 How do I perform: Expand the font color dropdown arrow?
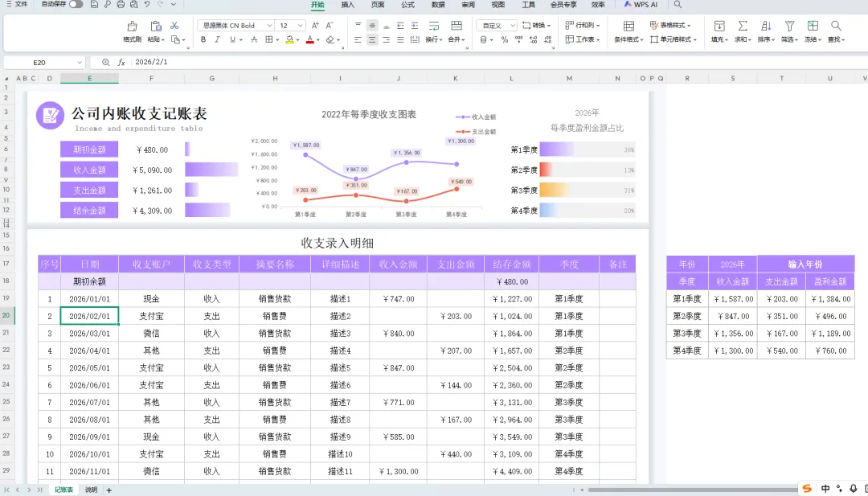click(318, 40)
